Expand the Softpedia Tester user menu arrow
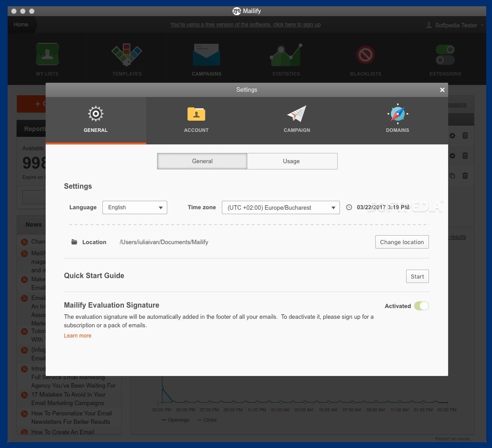 [482, 25]
